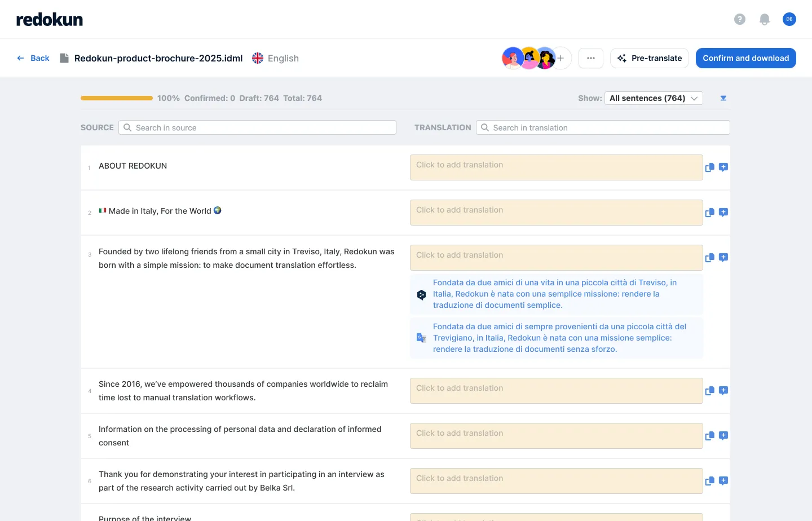The image size is (812, 521).
Task: Copy source for Information on processing row
Action: click(710, 436)
